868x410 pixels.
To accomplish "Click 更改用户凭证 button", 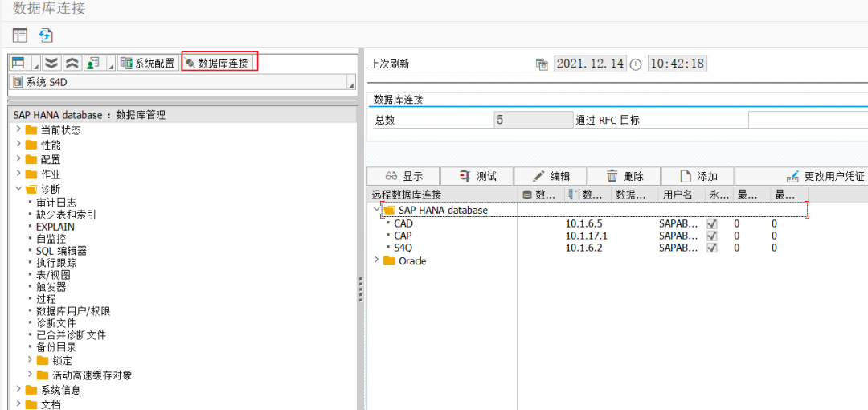I will 801,176.
